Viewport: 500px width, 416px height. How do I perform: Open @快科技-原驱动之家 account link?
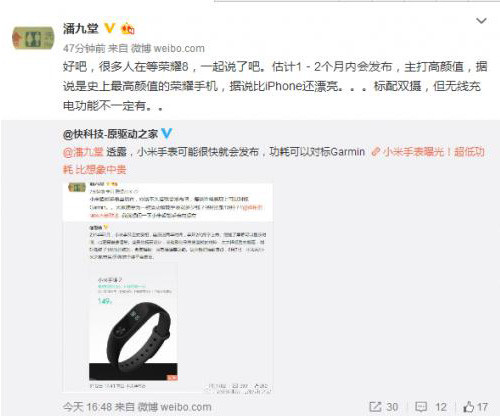tap(110, 134)
